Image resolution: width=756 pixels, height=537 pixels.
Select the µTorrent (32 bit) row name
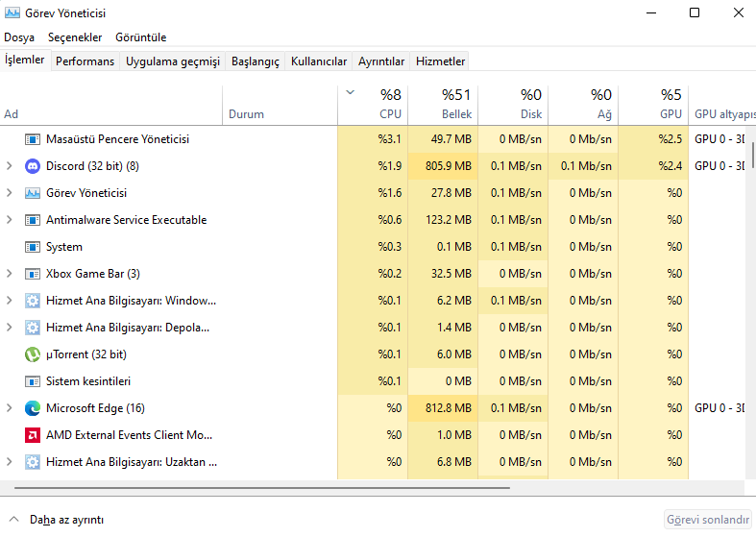coord(86,354)
